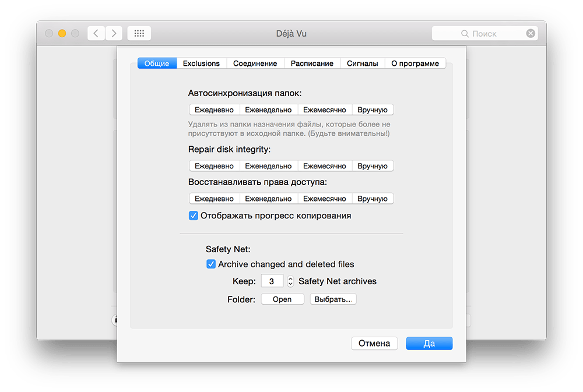Set Автосинхронизация папок to Ежемесячно

click(x=325, y=110)
